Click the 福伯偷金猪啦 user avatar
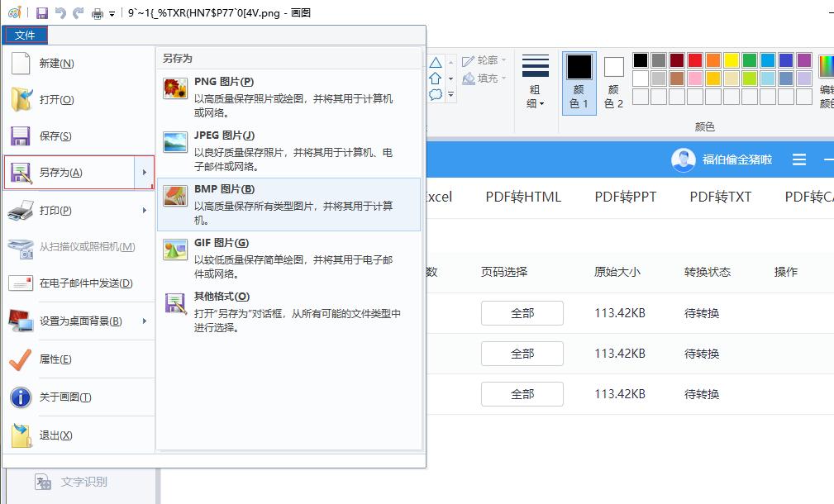 683,159
